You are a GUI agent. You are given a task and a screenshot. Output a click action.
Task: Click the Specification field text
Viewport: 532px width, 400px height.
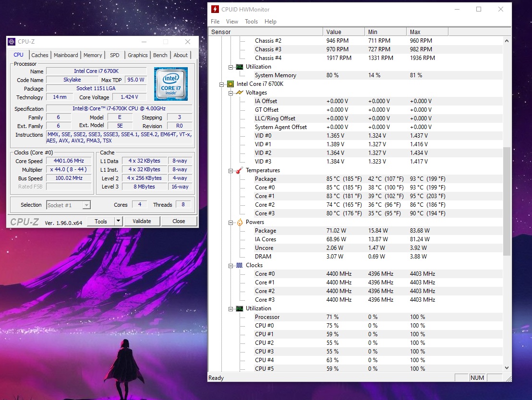[119, 108]
